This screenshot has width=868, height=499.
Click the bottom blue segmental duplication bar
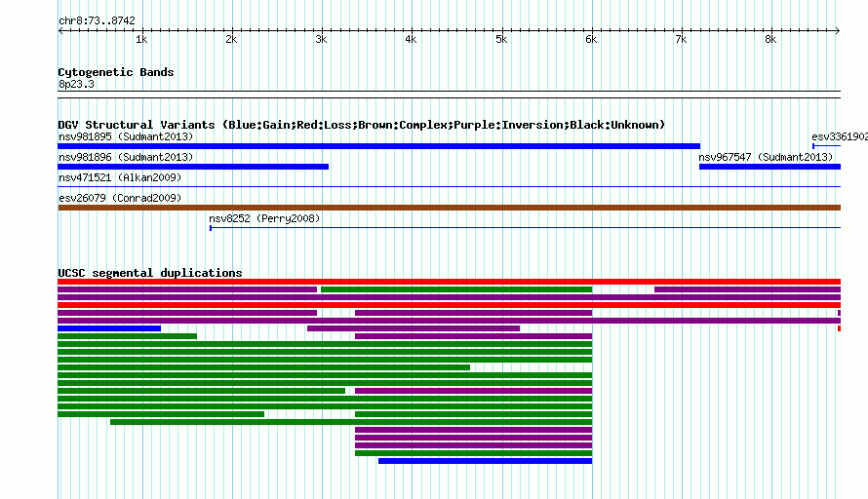(485, 461)
